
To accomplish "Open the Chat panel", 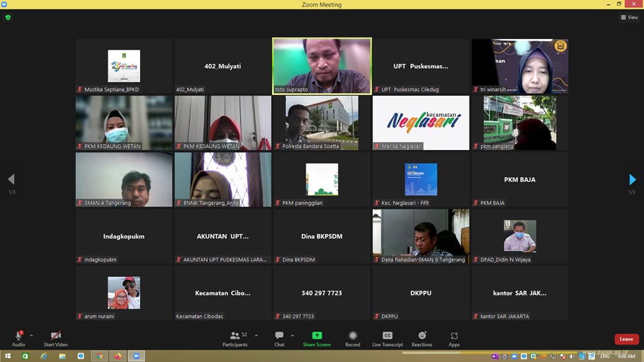I will pos(279,338).
